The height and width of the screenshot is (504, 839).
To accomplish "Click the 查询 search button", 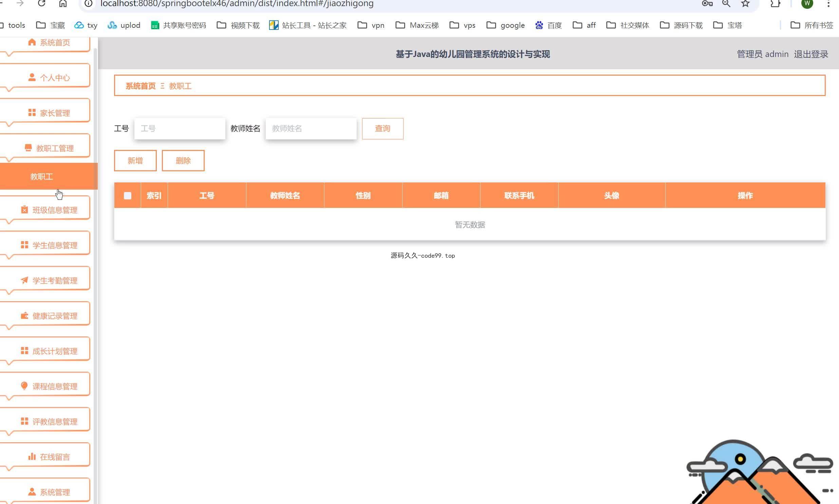I will point(383,129).
